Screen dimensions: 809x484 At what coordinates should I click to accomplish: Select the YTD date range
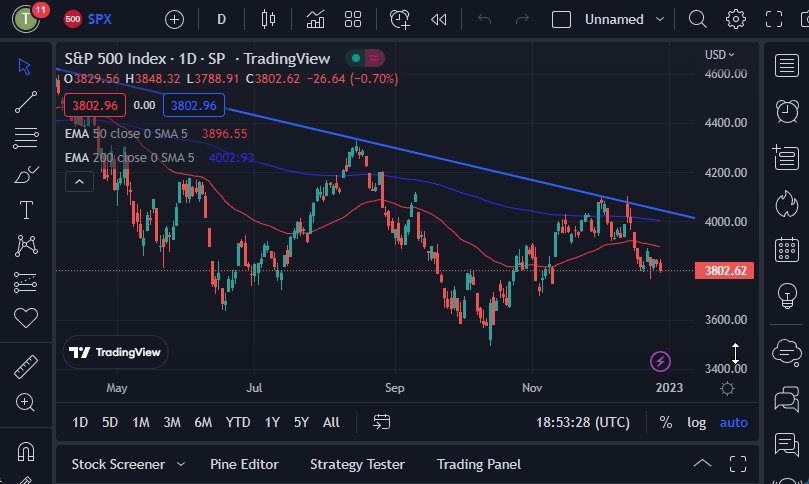coord(238,422)
